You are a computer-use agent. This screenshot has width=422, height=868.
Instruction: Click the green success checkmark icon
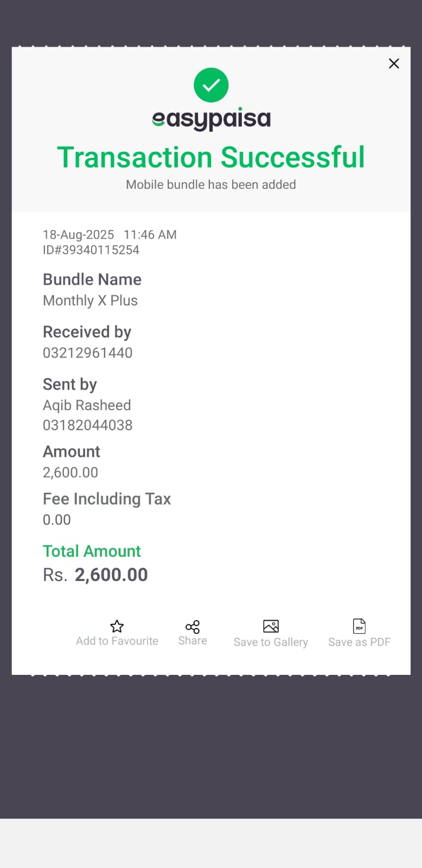click(211, 85)
